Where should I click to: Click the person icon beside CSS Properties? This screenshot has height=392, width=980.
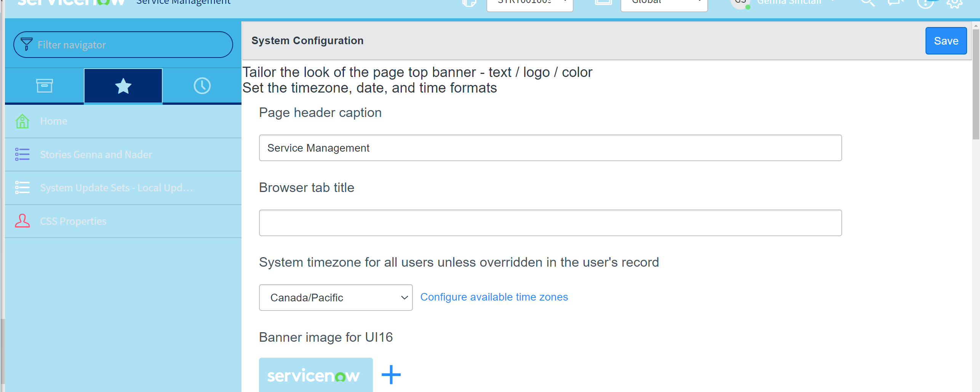[22, 221]
